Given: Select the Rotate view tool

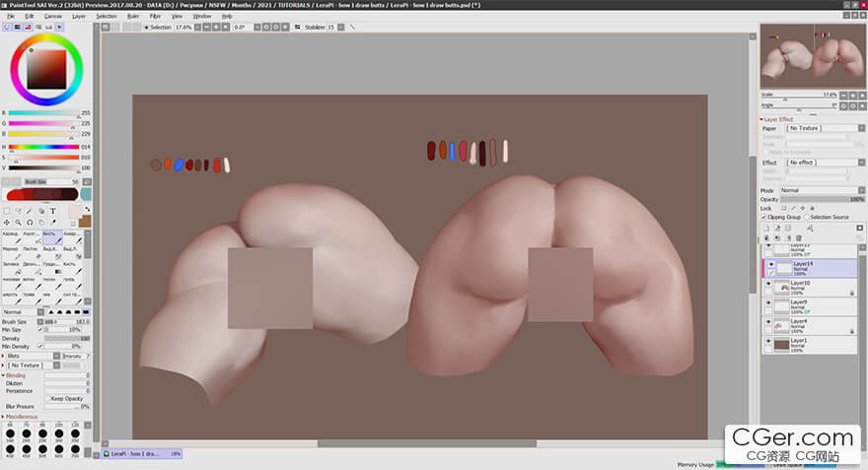Looking at the screenshot, I should tap(30, 223).
